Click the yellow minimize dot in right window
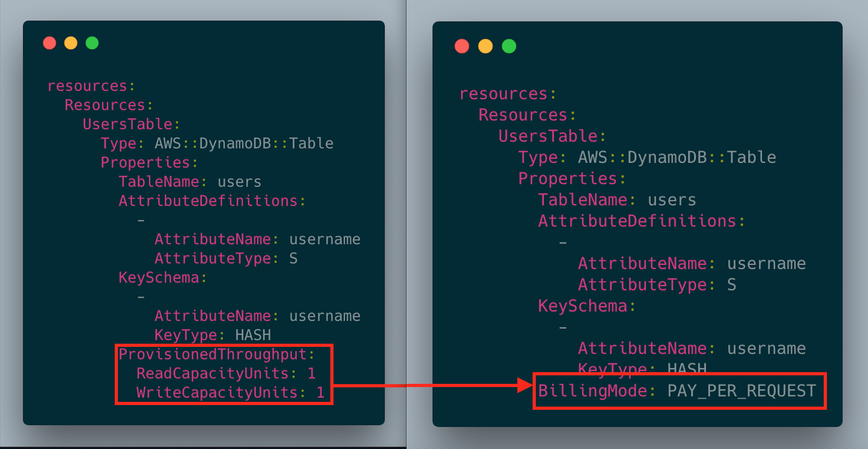The image size is (868, 449). coord(485,46)
